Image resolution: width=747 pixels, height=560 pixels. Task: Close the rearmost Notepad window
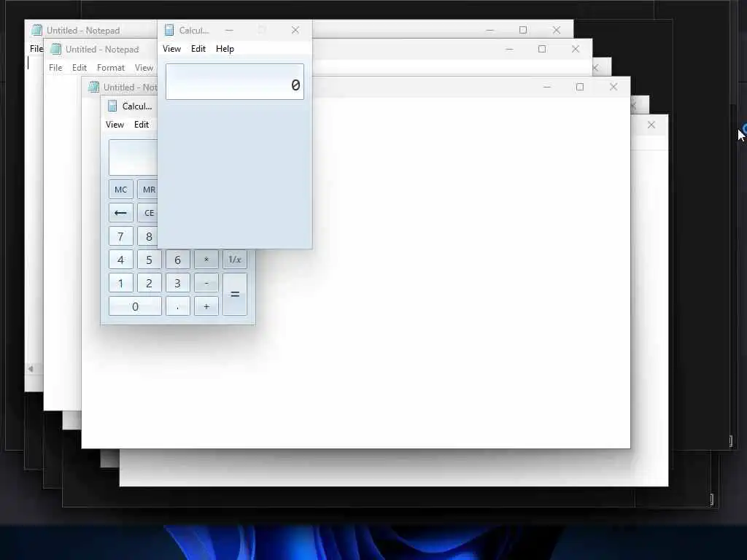coord(557,30)
